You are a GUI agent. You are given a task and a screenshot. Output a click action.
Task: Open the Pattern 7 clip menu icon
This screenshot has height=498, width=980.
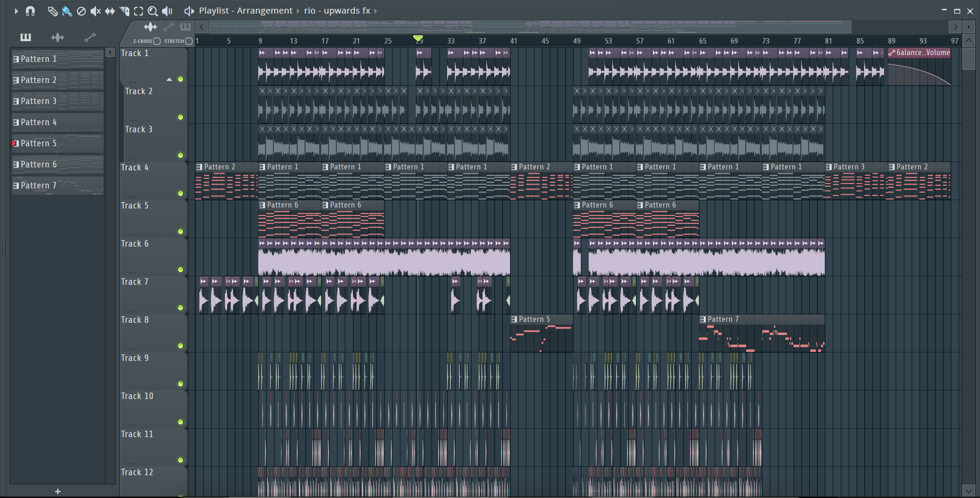pos(703,319)
